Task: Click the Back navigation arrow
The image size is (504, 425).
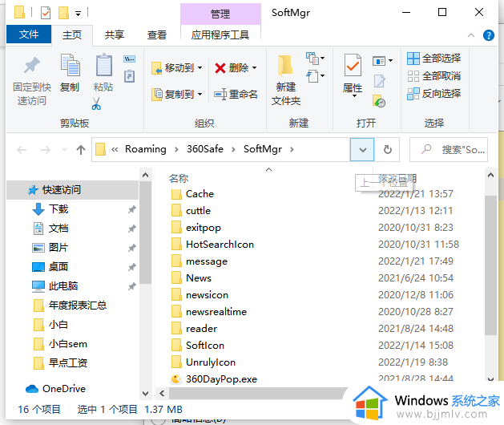Action: (22, 150)
